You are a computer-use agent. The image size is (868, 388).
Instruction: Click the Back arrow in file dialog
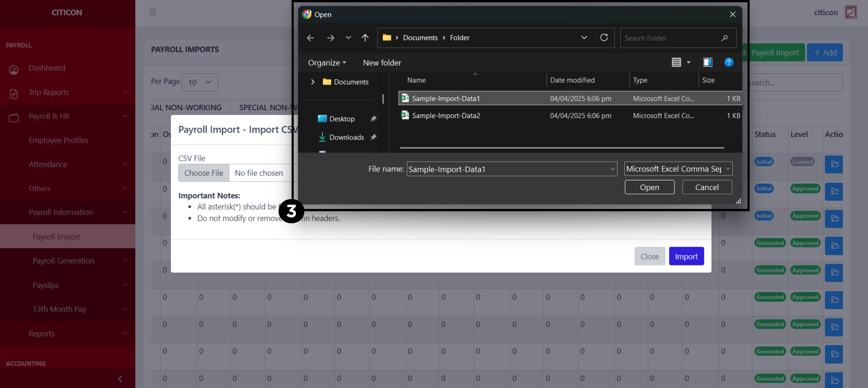[x=311, y=38]
